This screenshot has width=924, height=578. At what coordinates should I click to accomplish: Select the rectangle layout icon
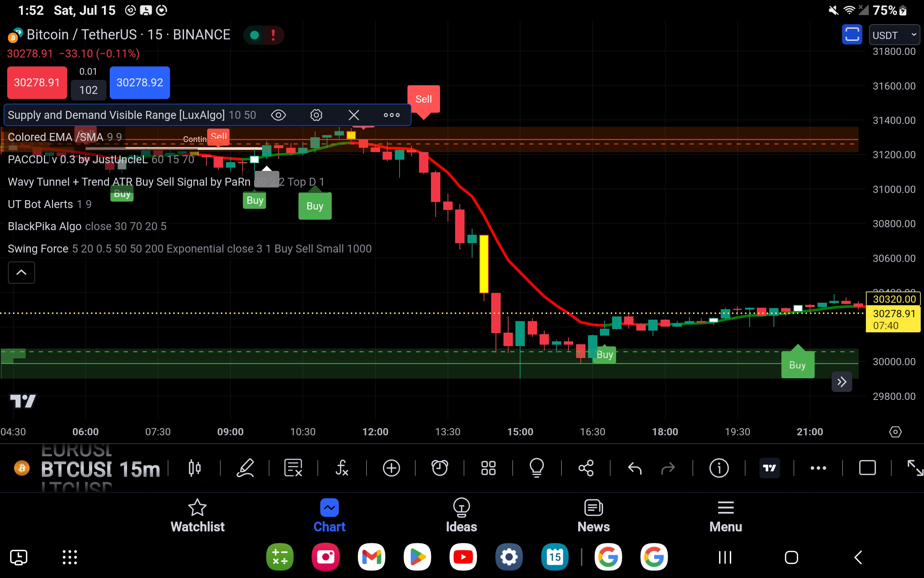[x=867, y=468]
